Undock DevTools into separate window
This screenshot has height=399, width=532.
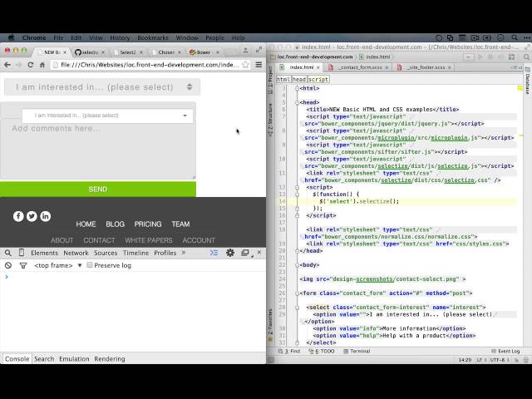pos(245,253)
